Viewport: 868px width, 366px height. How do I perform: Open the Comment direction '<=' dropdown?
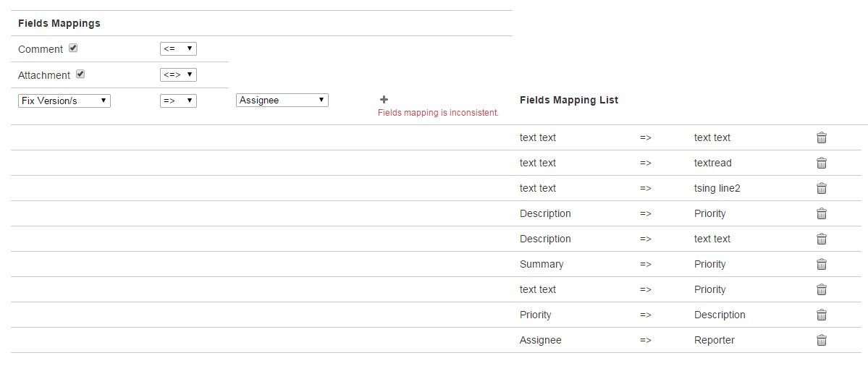178,49
